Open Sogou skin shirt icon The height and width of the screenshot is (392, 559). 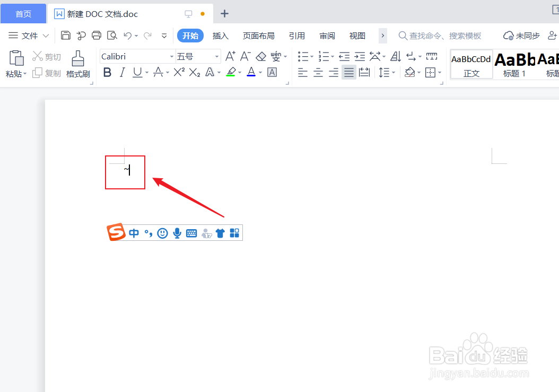click(220, 233)
